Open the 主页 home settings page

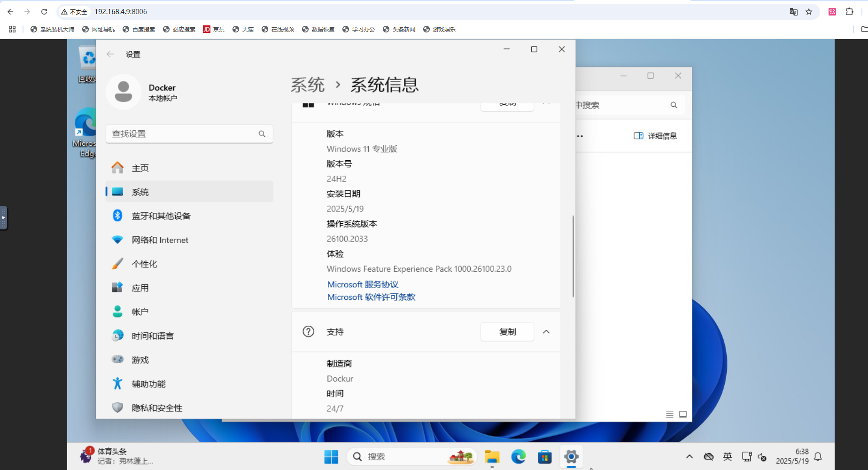tap(189, 168)
